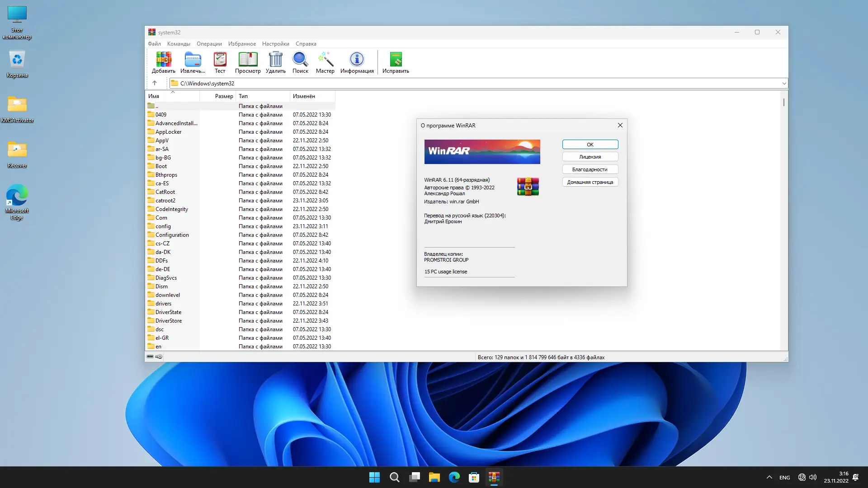Open the Мастер (Wizard) wand icon
The width and height of the screenshot is (868, 488).
coord(325,62)
